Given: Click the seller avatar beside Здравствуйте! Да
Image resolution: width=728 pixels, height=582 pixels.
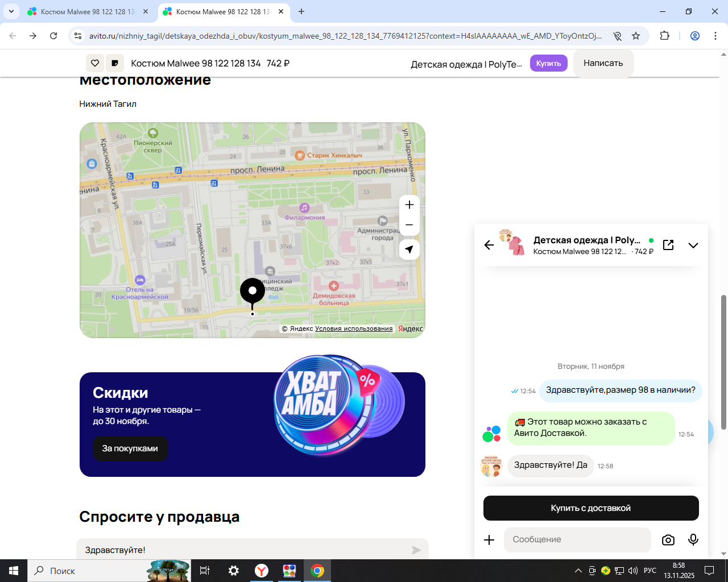Looking at the screenshot, I should (491, 466).
